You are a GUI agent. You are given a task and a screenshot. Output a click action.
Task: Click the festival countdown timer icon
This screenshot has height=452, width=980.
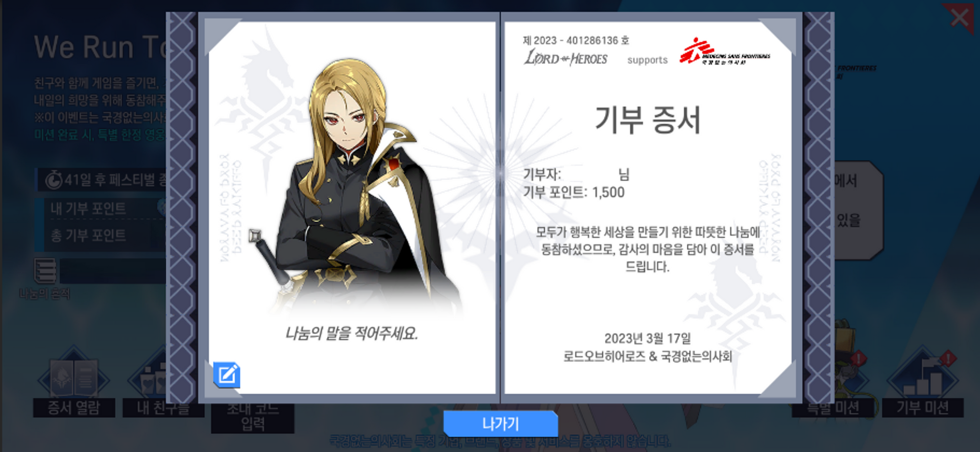click(x=53, y=180)
